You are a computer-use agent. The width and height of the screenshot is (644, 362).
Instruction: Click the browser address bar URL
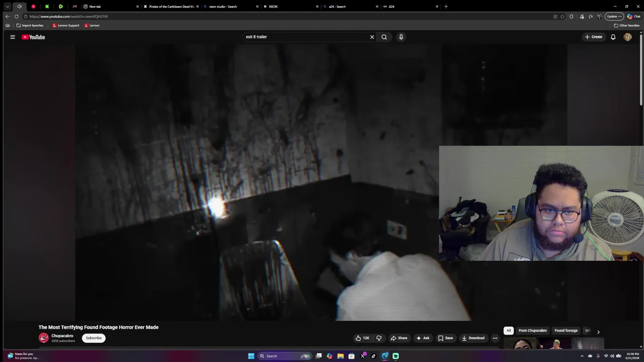(x=68, y=16)
